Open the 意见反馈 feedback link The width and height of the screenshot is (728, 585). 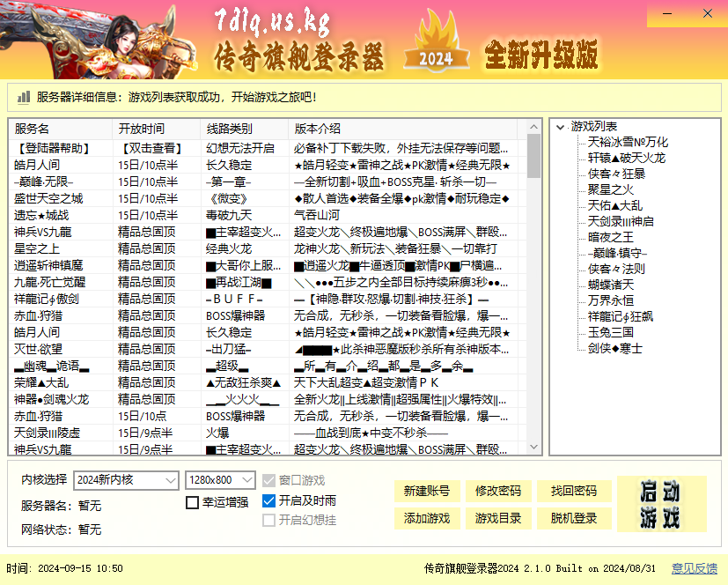click(694, 568)
